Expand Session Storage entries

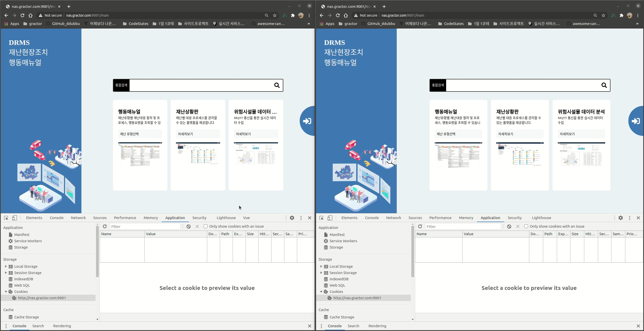tap(5, 273)
